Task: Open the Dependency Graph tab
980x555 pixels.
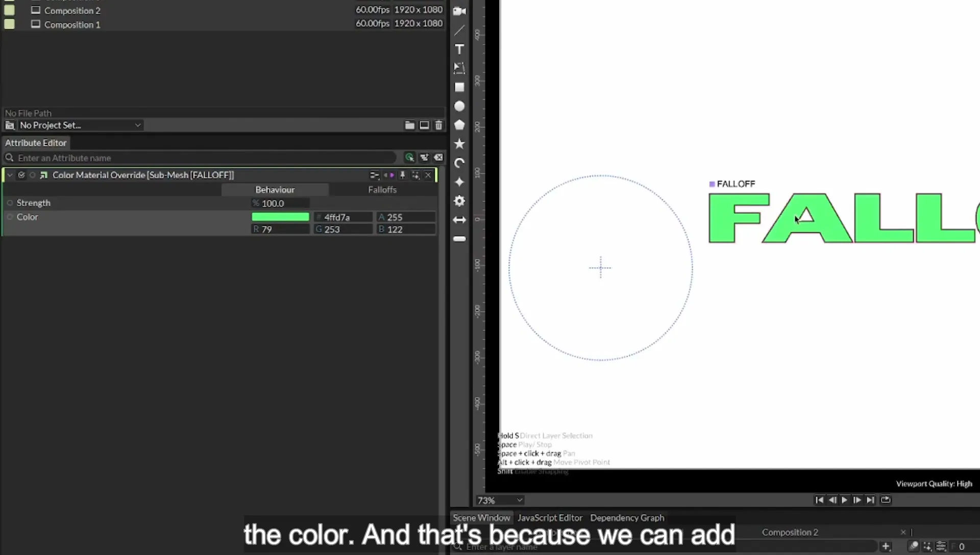Action: pos(627,518)
